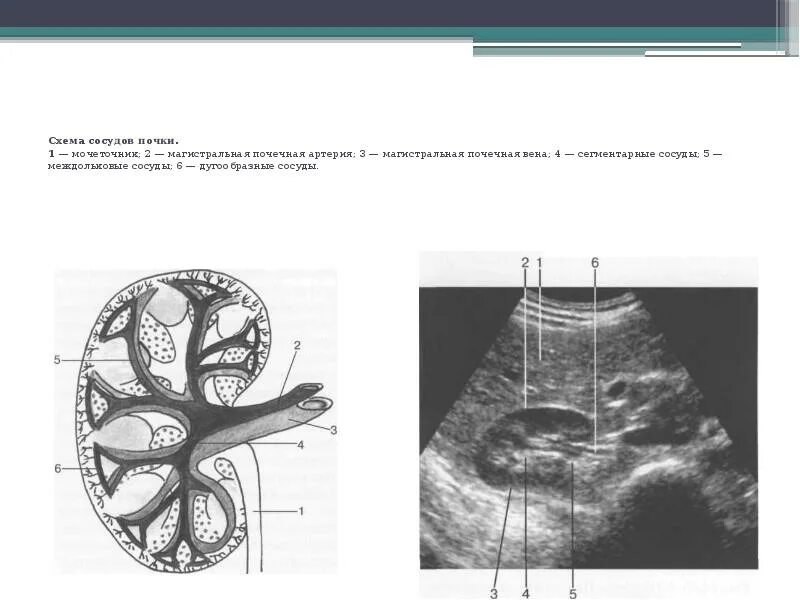Viewport: 800px width, 600px height.
Task: Click the legend line "междольковые сосуды; 6 — дугообразные сосуды."
Action: click(x=183, y=166)
